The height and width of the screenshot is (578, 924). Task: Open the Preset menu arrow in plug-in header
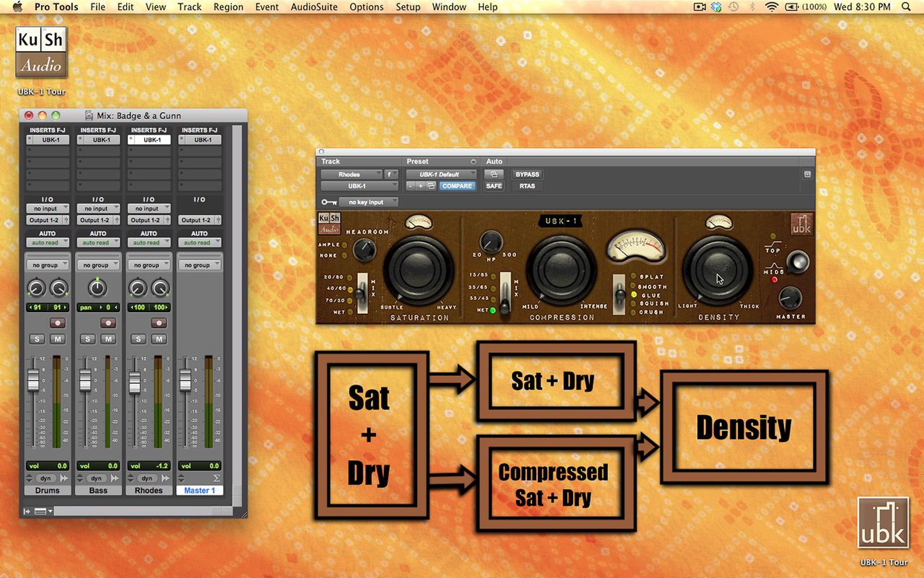click(473, 161)
